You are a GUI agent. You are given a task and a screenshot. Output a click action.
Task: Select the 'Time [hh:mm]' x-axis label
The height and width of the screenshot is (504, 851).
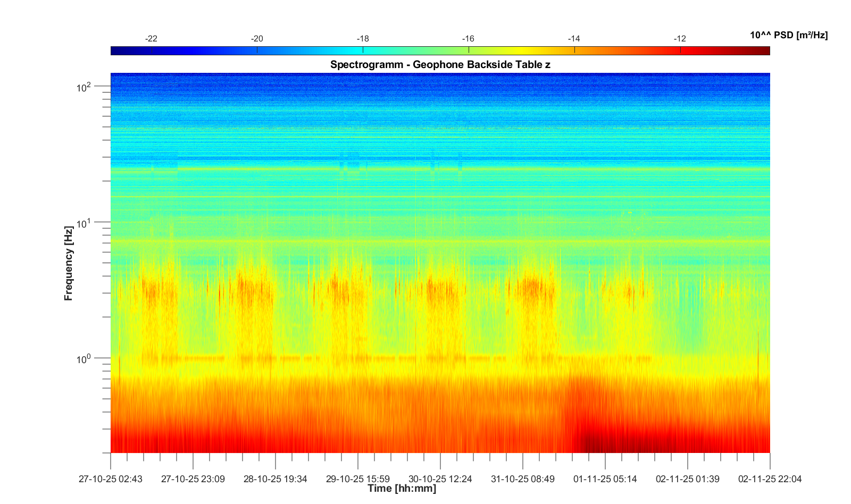(402, 489)
